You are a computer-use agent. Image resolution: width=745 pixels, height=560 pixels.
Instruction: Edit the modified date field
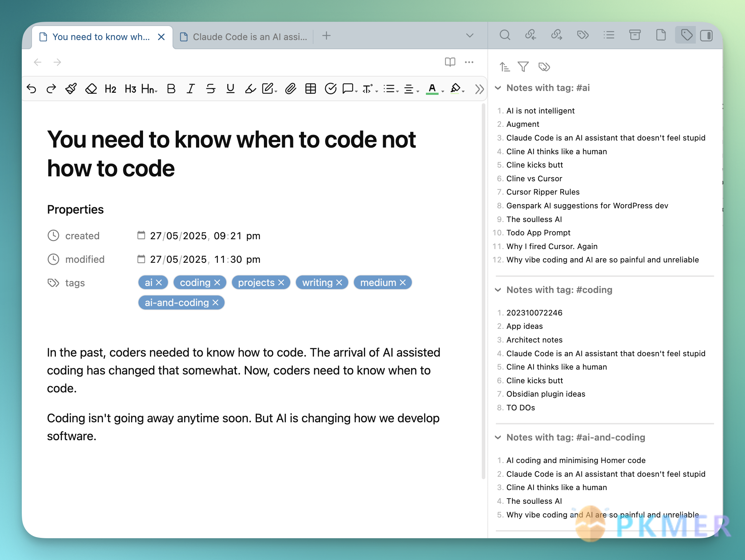coord(205,259)
